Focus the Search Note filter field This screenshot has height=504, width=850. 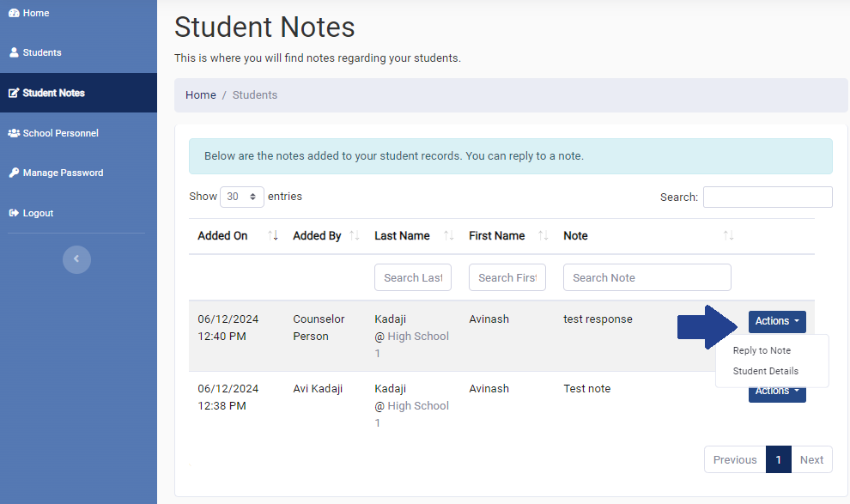click(x=647, y=277)
